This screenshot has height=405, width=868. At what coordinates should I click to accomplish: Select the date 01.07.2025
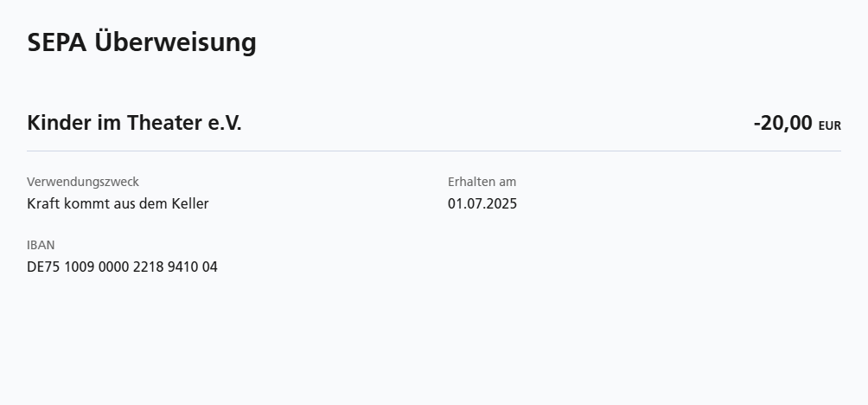click(x=482, y=204)
